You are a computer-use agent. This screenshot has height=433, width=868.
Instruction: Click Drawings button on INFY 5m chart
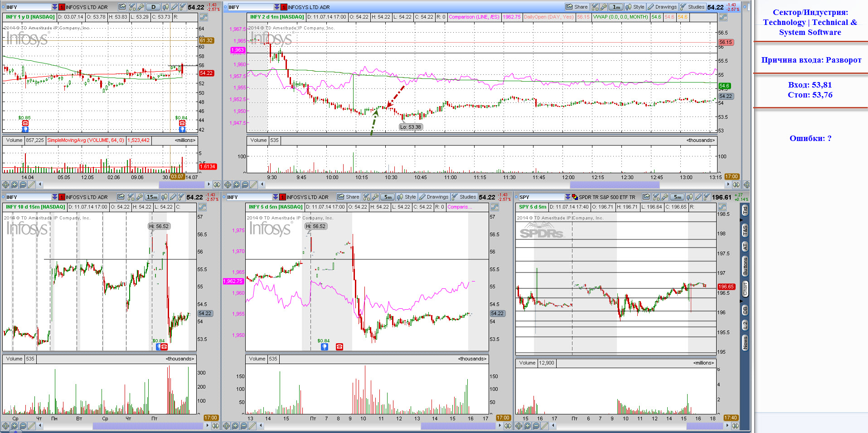[434, 197]
